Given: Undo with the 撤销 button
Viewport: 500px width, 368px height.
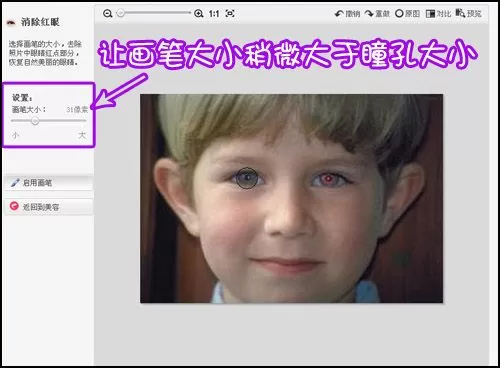Looking at the screenshot, I should coord(348,14).
